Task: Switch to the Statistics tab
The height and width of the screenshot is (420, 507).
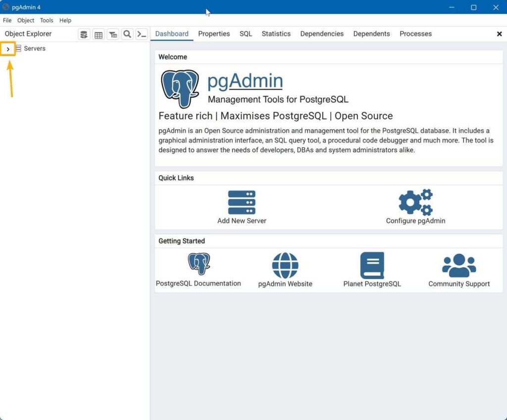Action: [276, 34]
